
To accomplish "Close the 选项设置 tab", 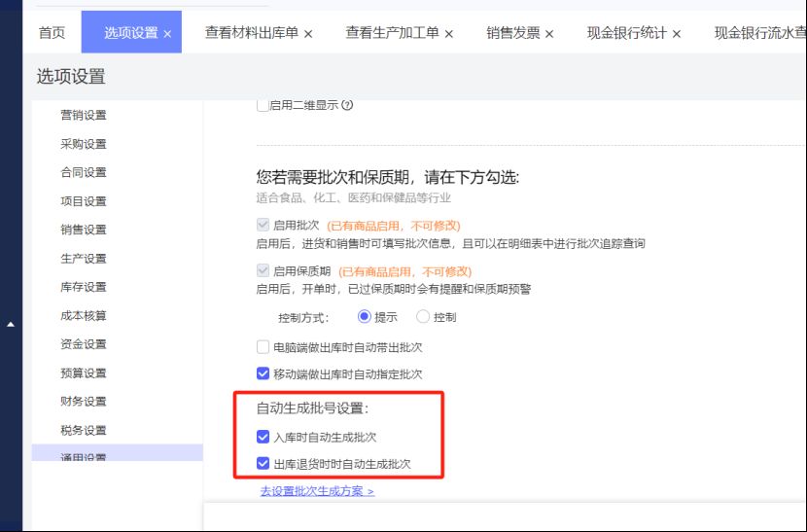I will pos(167,34).
